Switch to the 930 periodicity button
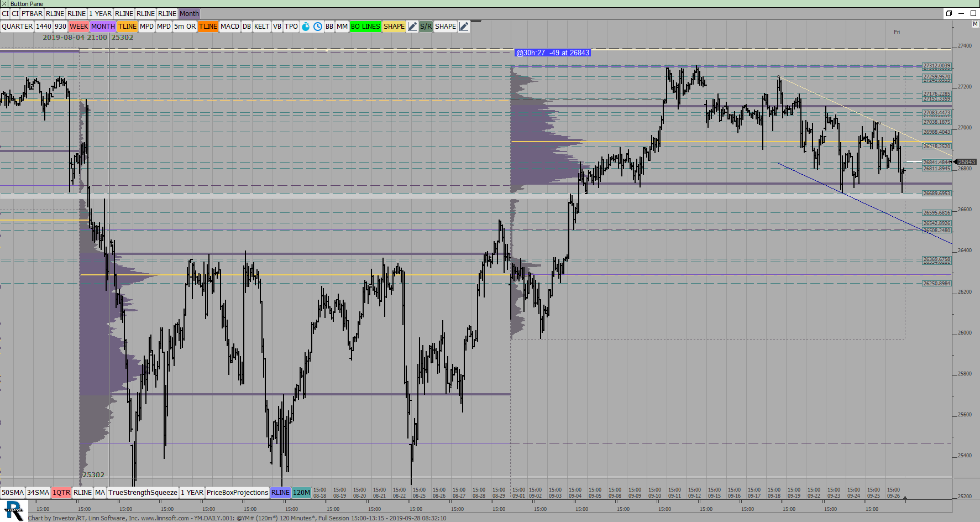This screenshot has height=522, width=980. pos(60,27)
